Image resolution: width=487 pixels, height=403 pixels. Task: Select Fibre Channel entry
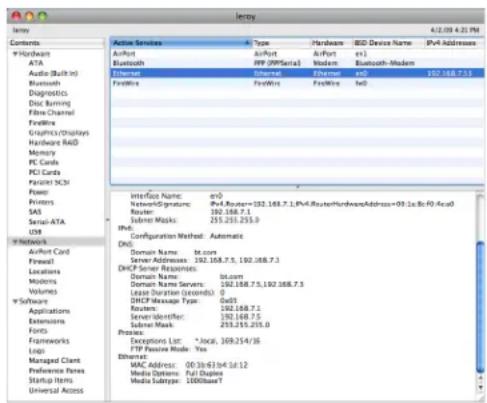pos(51,113)
